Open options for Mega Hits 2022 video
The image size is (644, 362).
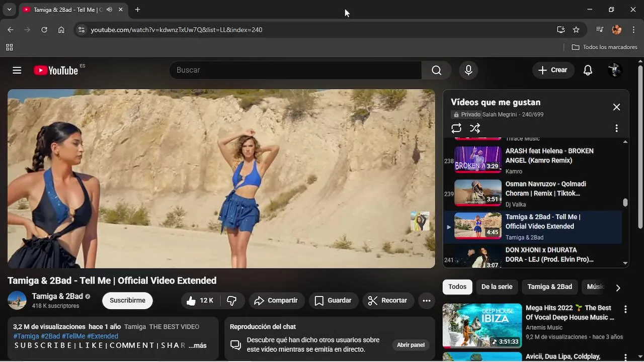pos(625,309)
